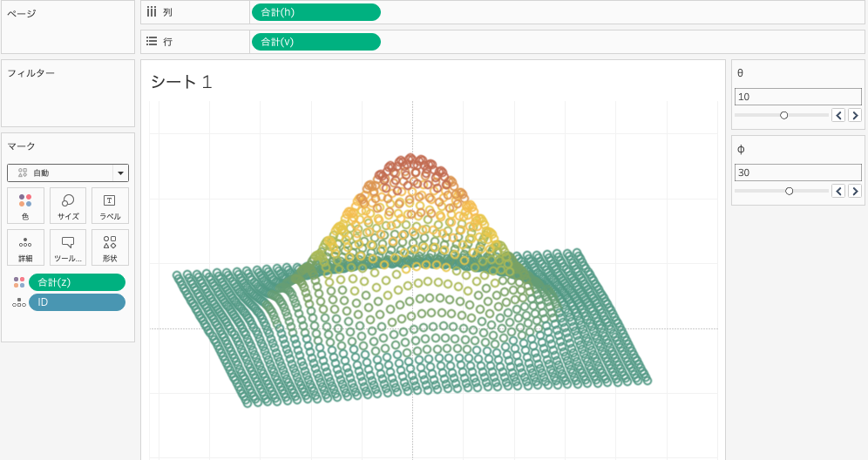Click the rows shelf icon next to 行
Screen dimensions: 868x460
pos(152,41)
